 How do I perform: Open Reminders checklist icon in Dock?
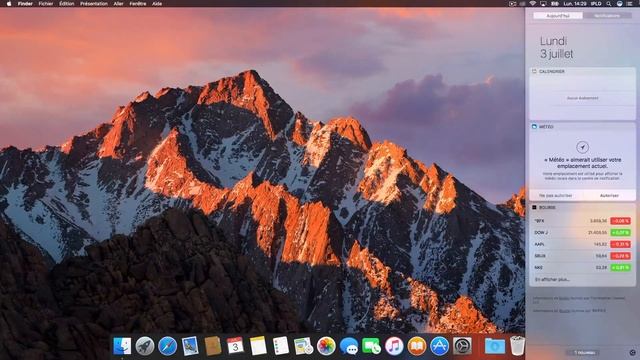[x=281, y=346]
